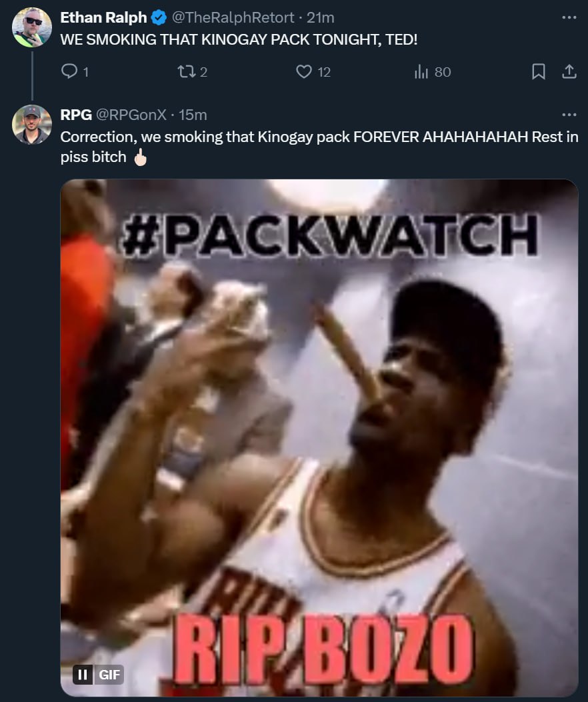
Task: Click the RPG display name
Action: pyautogui.click(x=76, y=115)
